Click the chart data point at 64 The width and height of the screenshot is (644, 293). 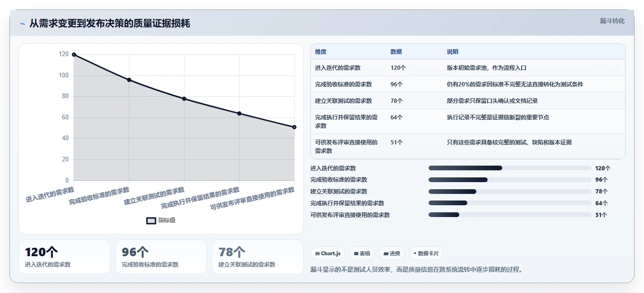[x=239, y=113]
